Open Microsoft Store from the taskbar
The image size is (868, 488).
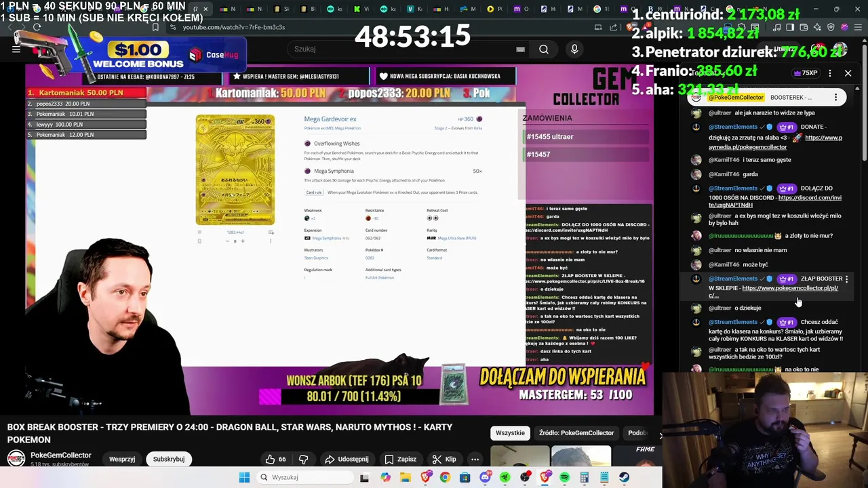click(x=465, y=477)
